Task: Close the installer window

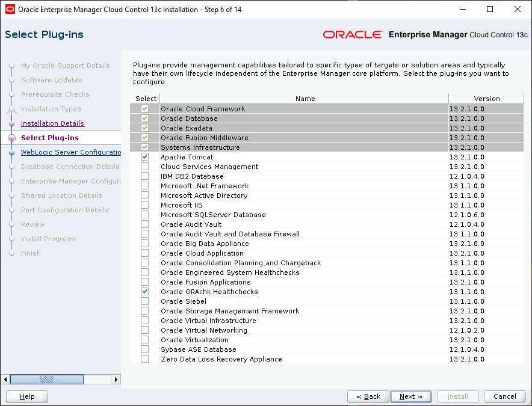Action: click(517, 9)
